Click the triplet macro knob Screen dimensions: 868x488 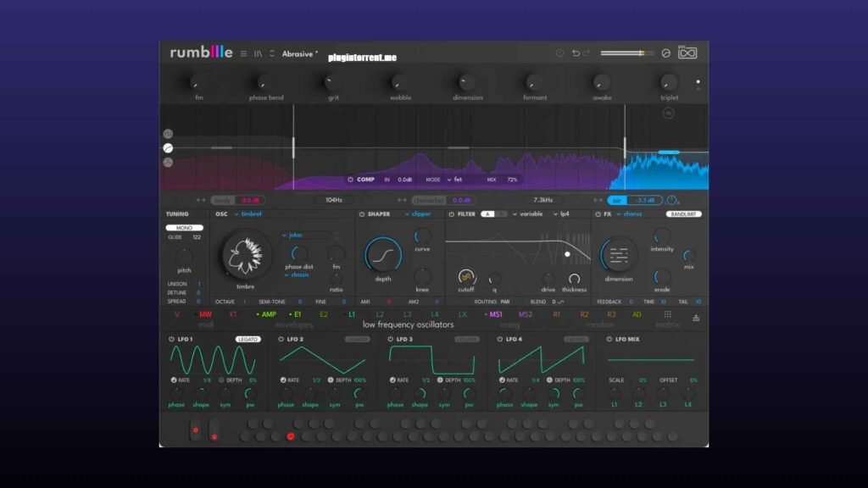(669, 82)
